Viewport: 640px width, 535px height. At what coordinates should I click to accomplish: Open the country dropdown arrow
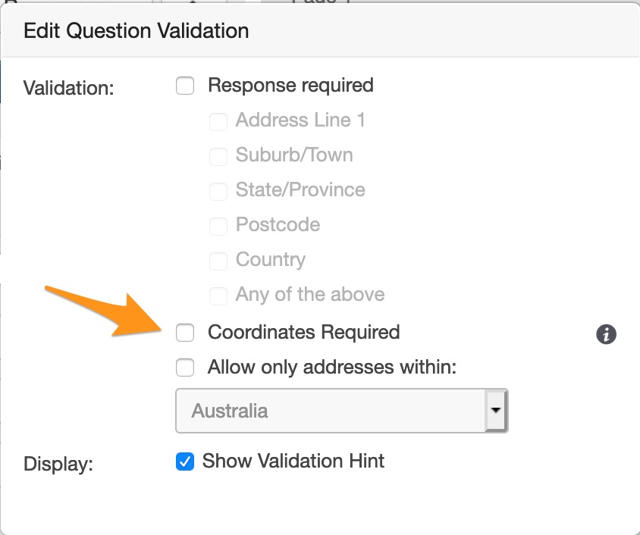point(496,411)
